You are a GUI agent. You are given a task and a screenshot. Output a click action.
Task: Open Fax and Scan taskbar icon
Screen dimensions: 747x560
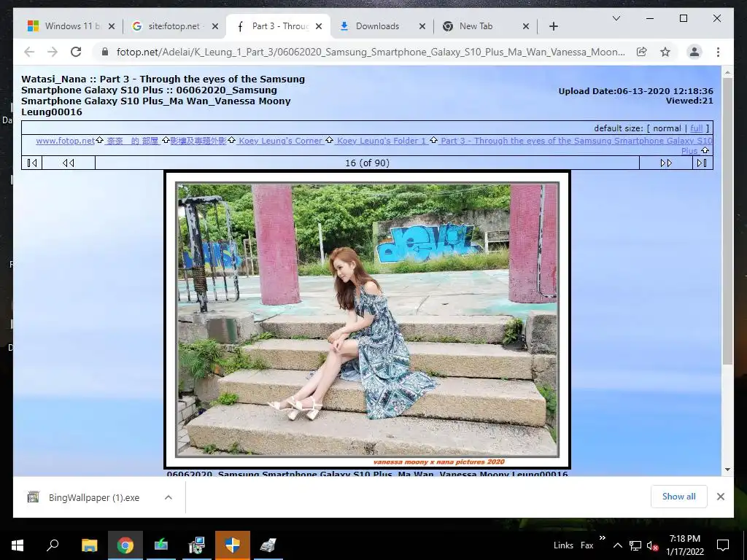[268, 545]
